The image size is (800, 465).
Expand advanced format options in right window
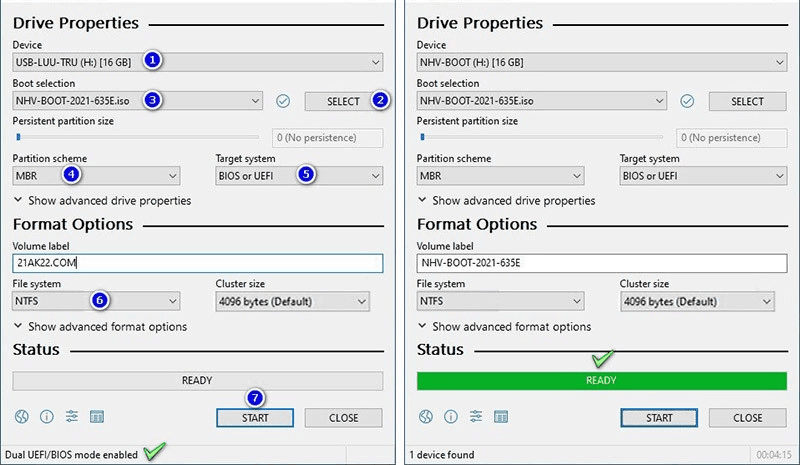coord(503,327)
